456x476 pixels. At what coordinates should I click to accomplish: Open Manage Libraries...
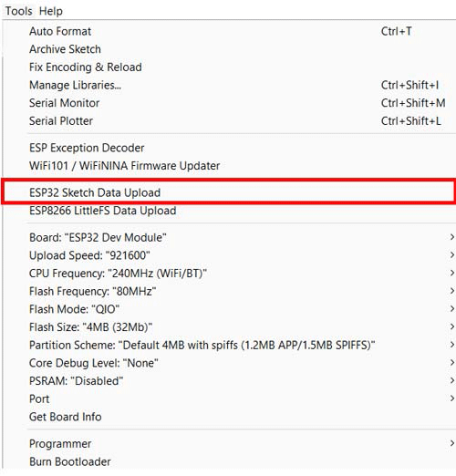pos(229,85)
